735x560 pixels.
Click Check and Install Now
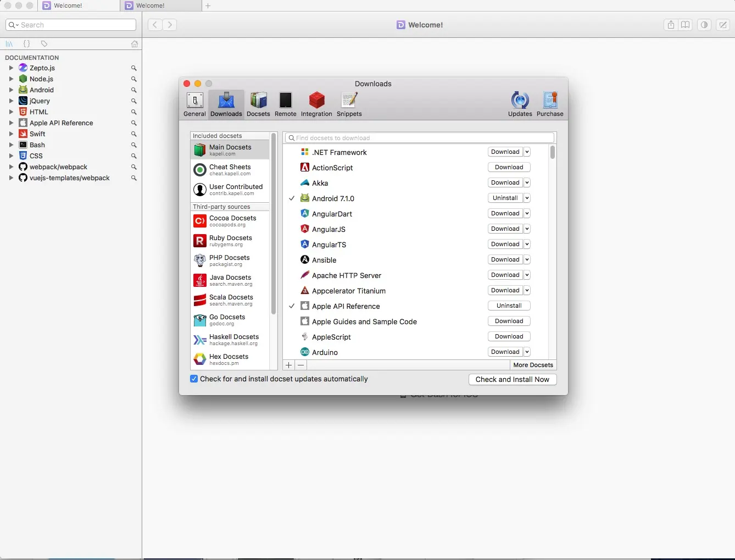click(x=513, y=379)
